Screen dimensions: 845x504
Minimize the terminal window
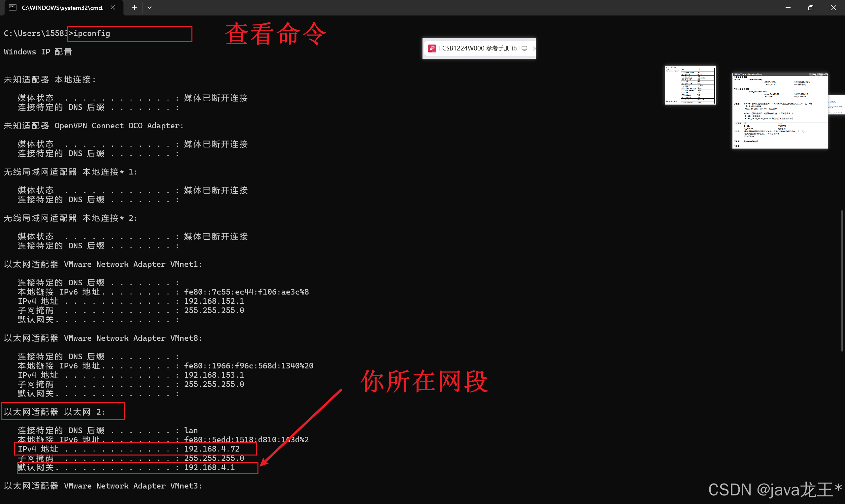pos(788,8)
